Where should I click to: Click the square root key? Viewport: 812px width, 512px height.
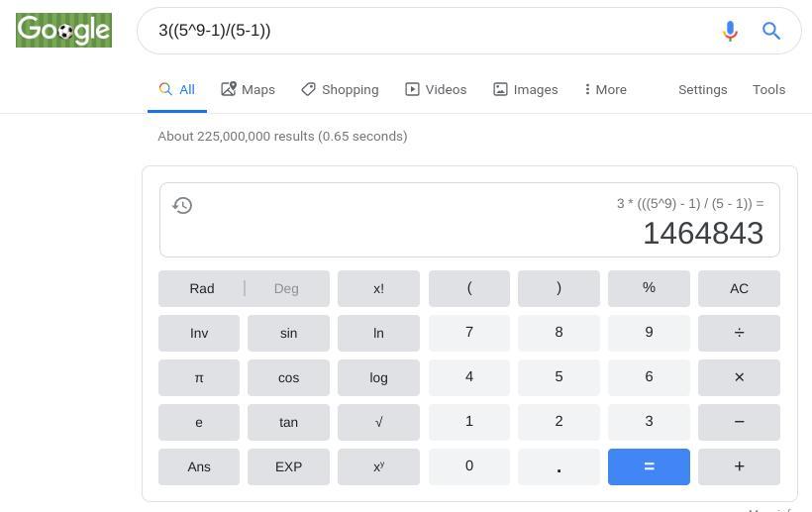tap(378, 423)
